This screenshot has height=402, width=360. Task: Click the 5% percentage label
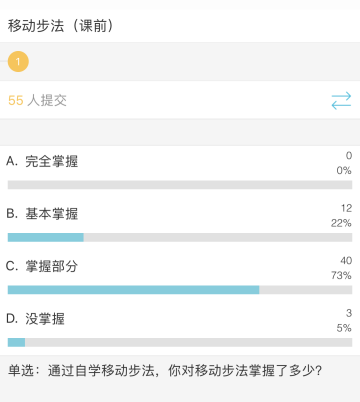(x=344, y=328)
